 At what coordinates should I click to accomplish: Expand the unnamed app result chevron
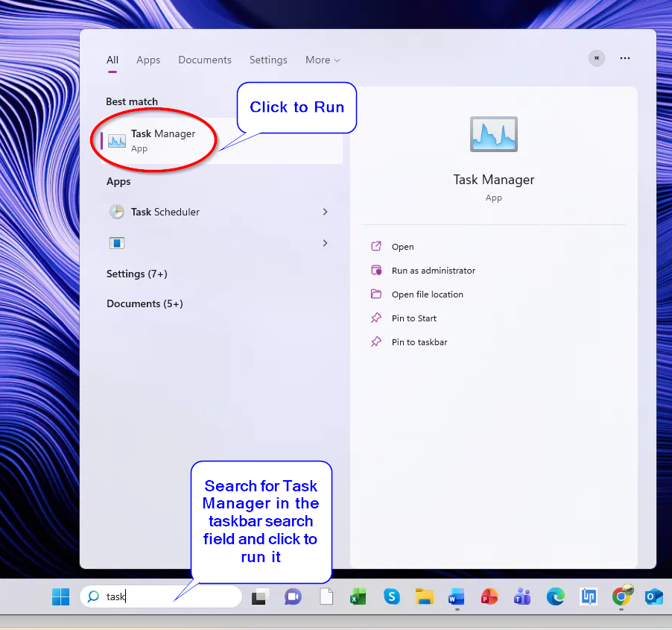pyautogui.click(x=325, y=243)
